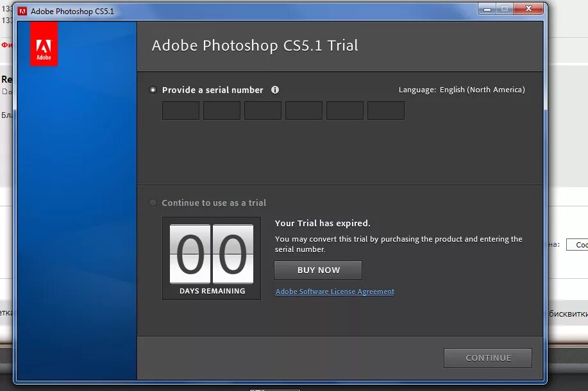The height and width of the screenshot is (391, 588).
Task: Click the grayed-out CONTINUE button
Action: click(x=487, y=358)
